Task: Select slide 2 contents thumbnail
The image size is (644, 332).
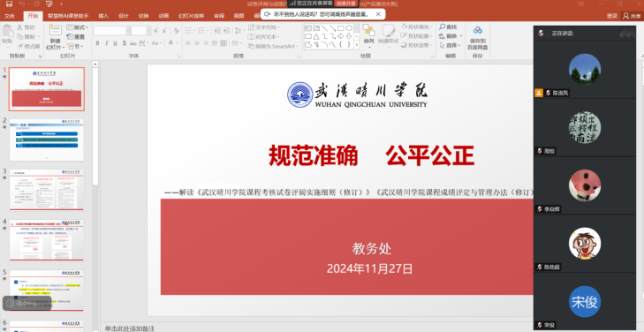Action: point(47,140)
